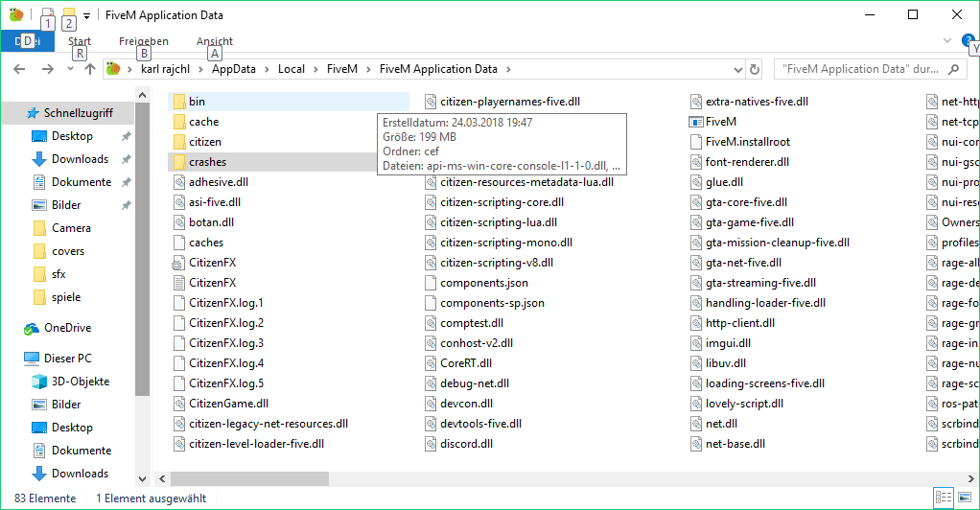This screenshot has height=510, width=980.
Task: Refresh the current folder view
Action: 755,69
